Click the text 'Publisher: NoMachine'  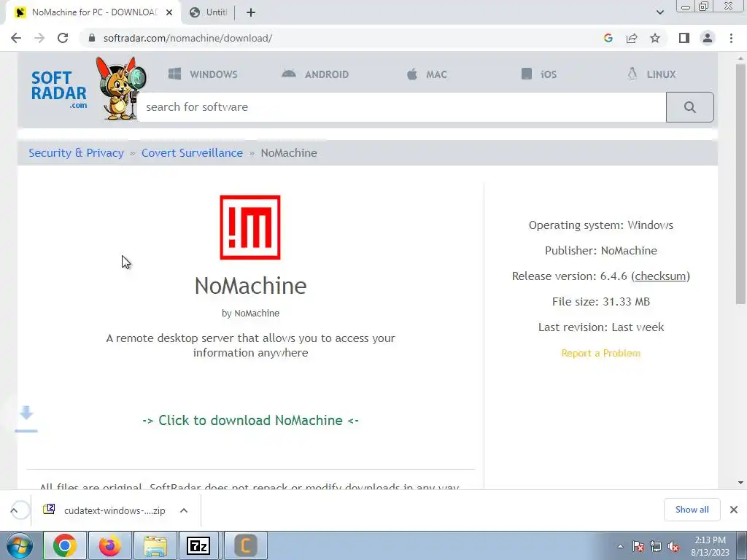pyautogui.click(x=601, y=251)
